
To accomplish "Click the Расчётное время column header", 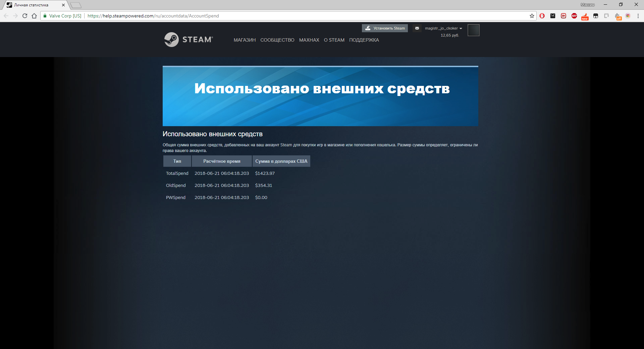I will pos(222,161).
